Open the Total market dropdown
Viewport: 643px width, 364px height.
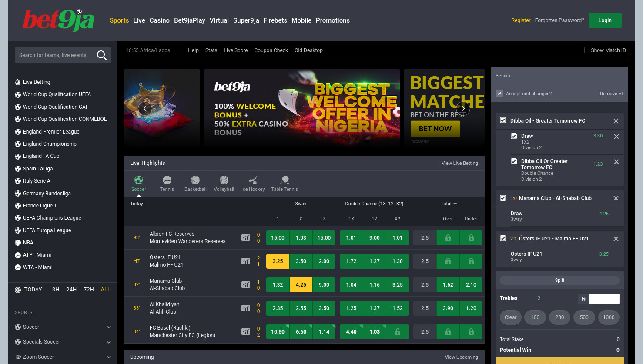coord(449,204)
